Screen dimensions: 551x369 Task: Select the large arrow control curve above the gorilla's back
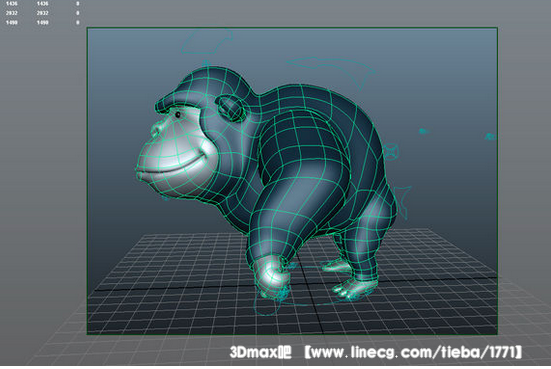tap(331, 72)
